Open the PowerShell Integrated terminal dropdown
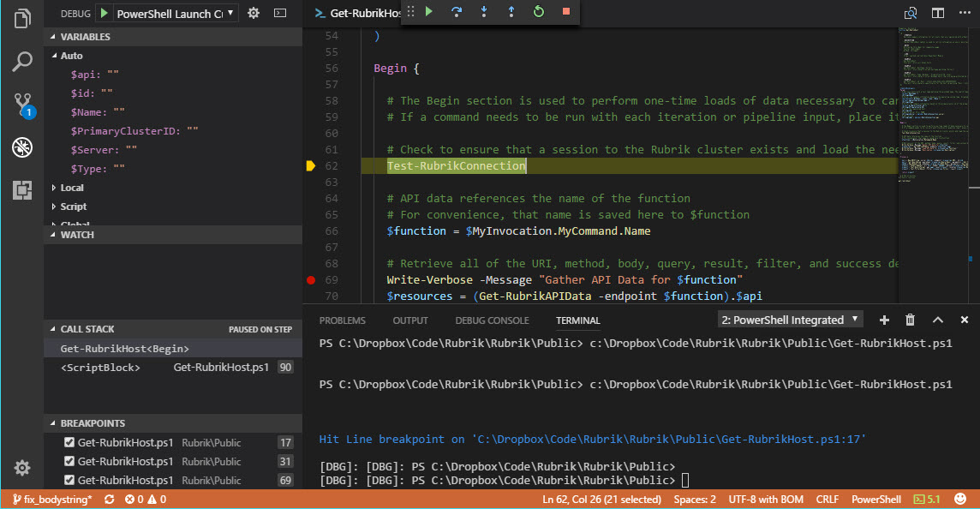This screenshot has width=980, height=509. (x=789, y=319)
